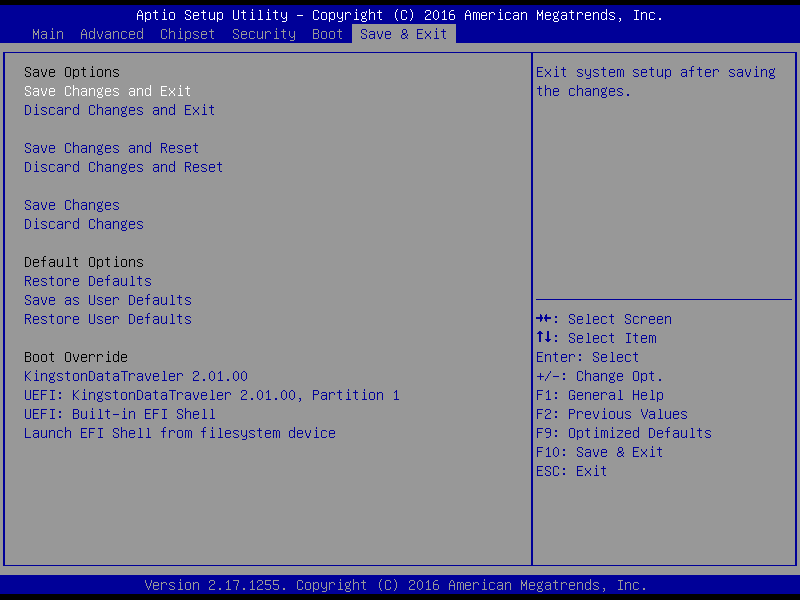
Task: Click the Discard Changes option
Action: tap(84, 224)
